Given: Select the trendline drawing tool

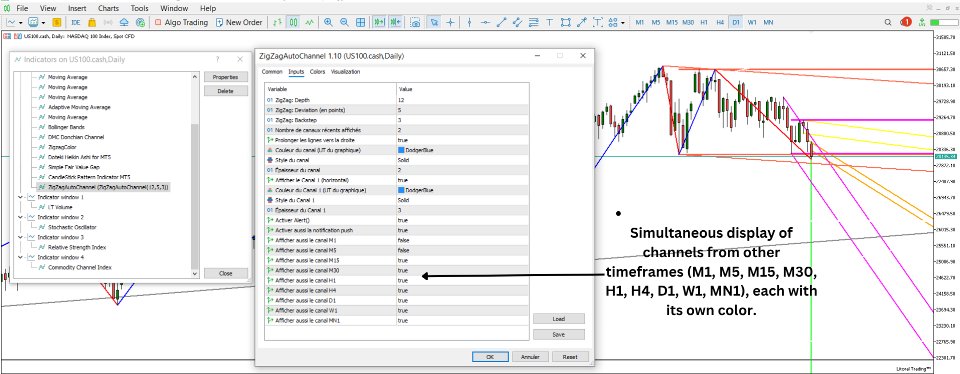Looking at the screenshot, I should [501, 22].
